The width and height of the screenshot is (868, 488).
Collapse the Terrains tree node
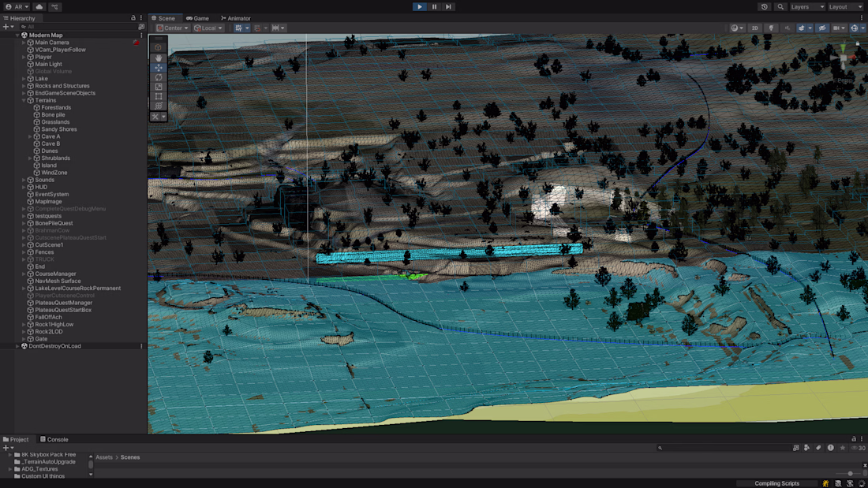tap(24, 100)
